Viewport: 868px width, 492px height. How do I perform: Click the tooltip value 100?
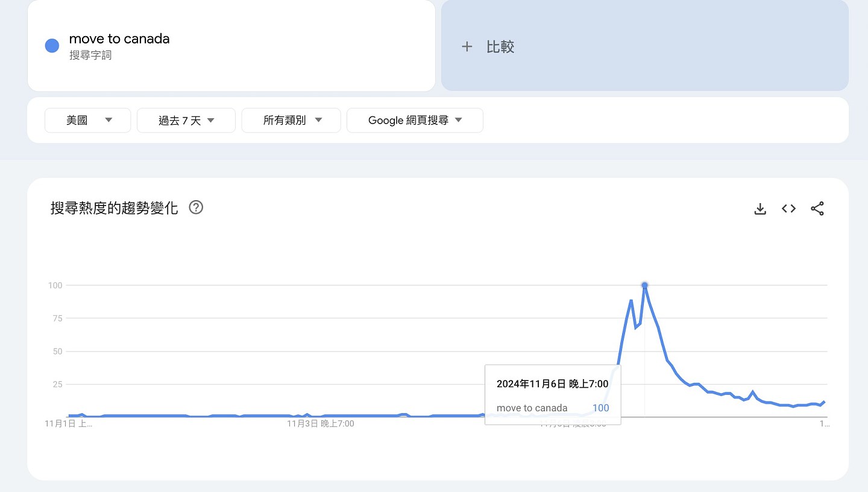pyautogui.click(x=600, y=408)
